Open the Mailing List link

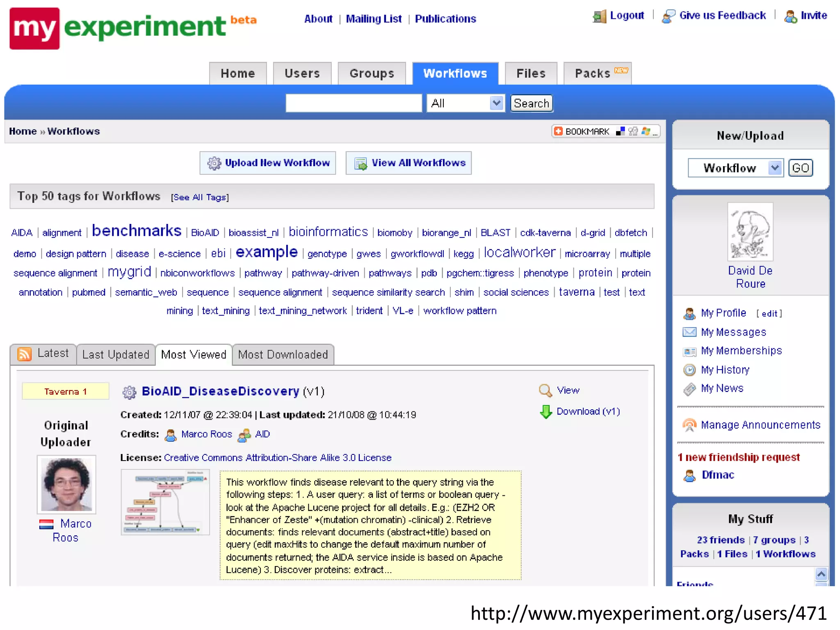pos(374,19)
